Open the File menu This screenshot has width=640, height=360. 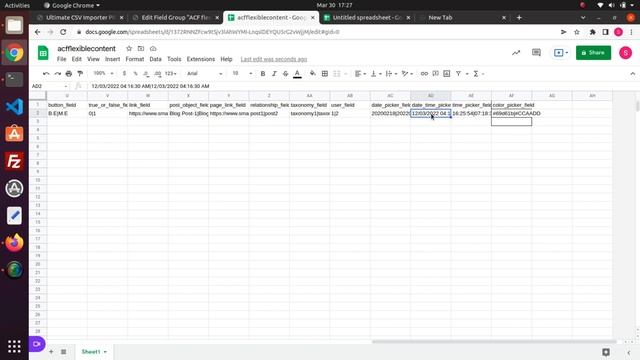click(x=61, y=59)
